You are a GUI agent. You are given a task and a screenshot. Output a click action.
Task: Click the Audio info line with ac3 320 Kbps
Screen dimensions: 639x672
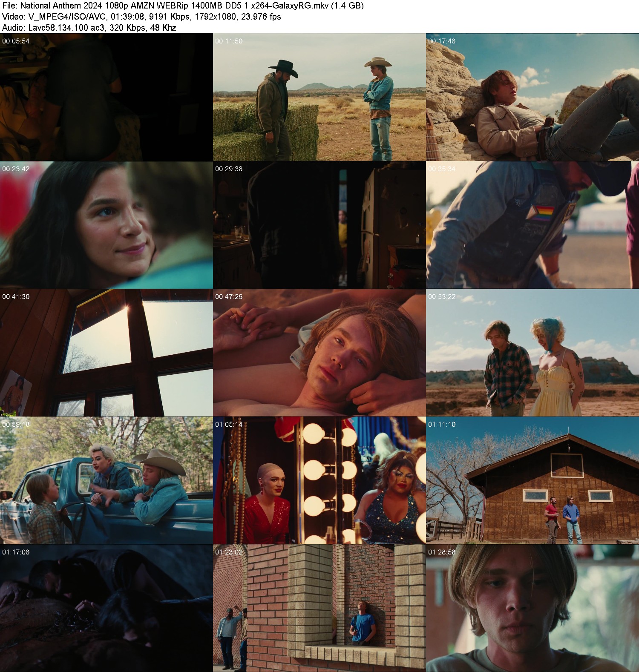point(89,28)
